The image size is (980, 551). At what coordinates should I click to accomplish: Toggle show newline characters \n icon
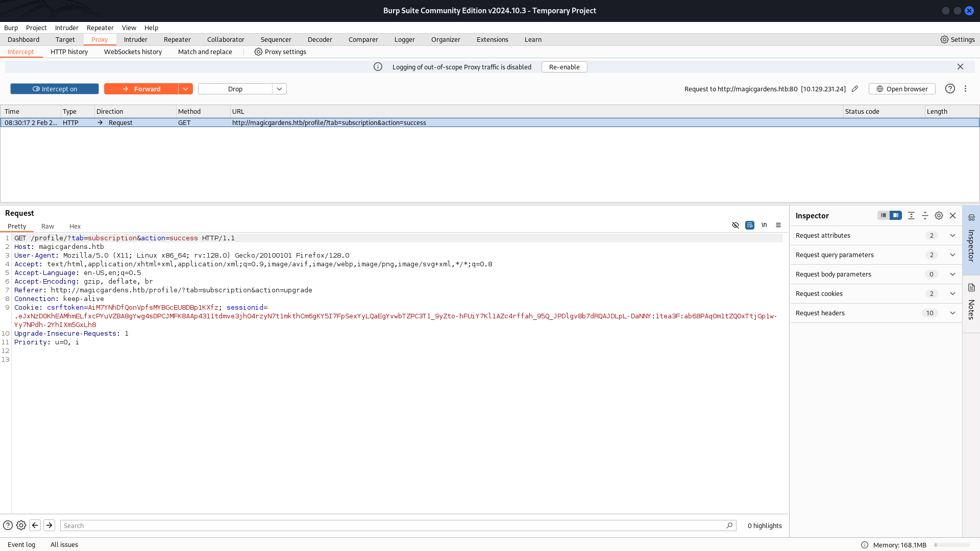pos(764,225)
